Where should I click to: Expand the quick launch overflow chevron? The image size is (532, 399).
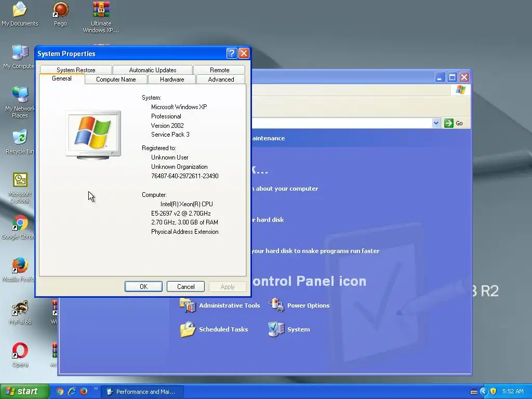click(96, 389)
